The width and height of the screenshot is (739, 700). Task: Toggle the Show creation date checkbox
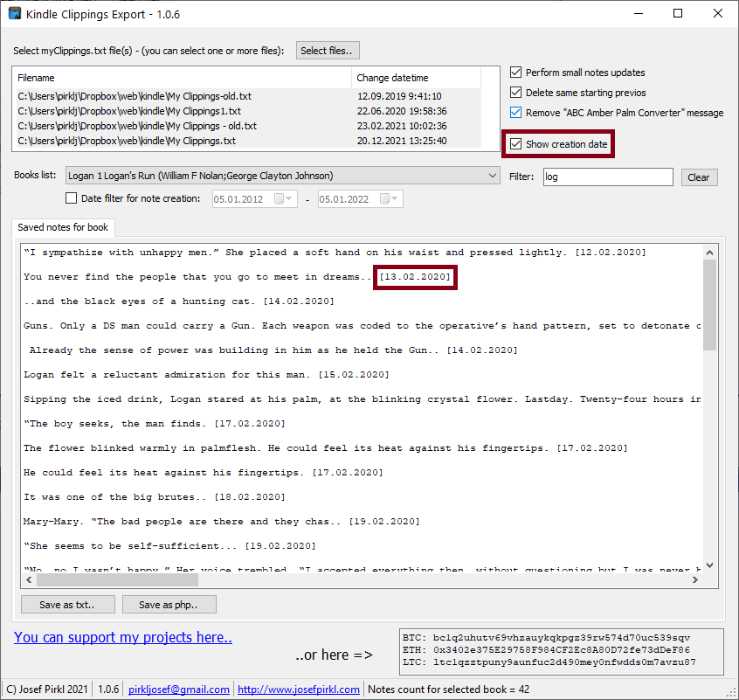(515, 144)
